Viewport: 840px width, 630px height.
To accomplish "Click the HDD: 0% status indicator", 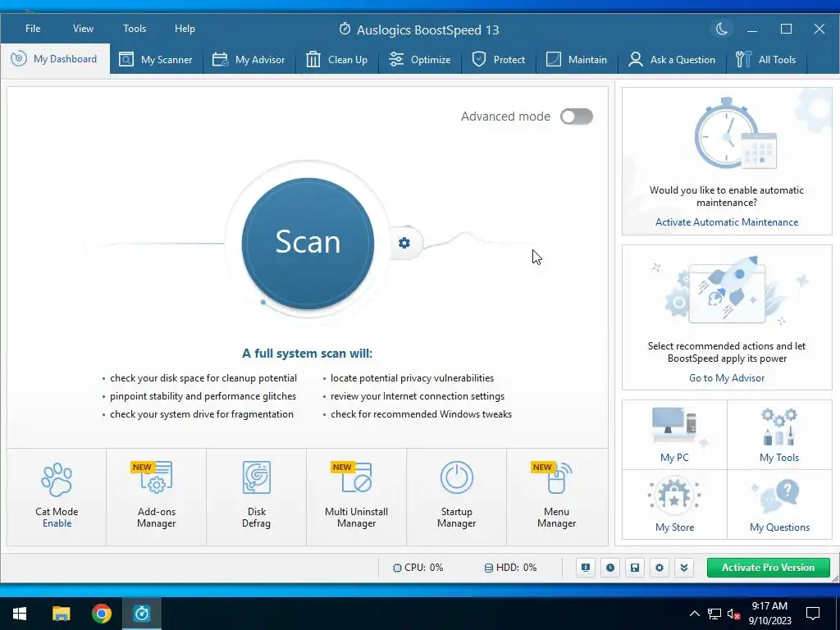I will coord(510,568).
